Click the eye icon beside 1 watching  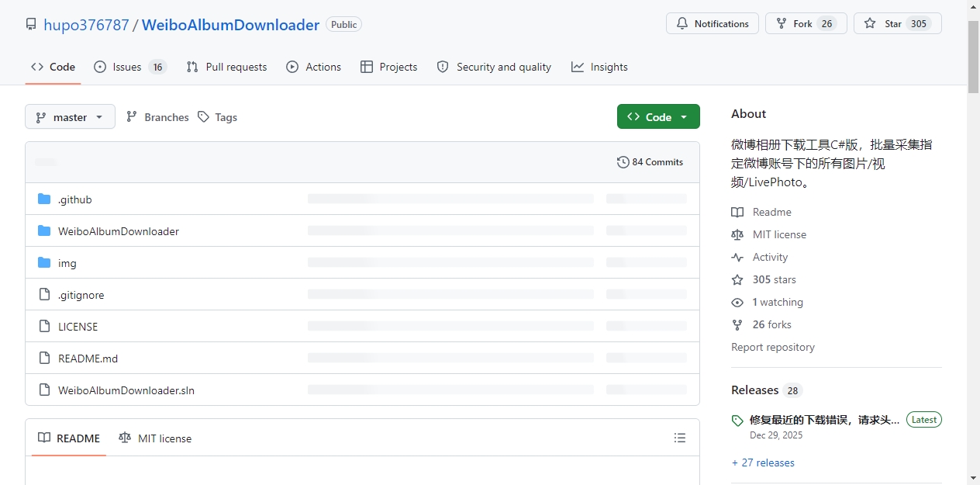(737, 302)
